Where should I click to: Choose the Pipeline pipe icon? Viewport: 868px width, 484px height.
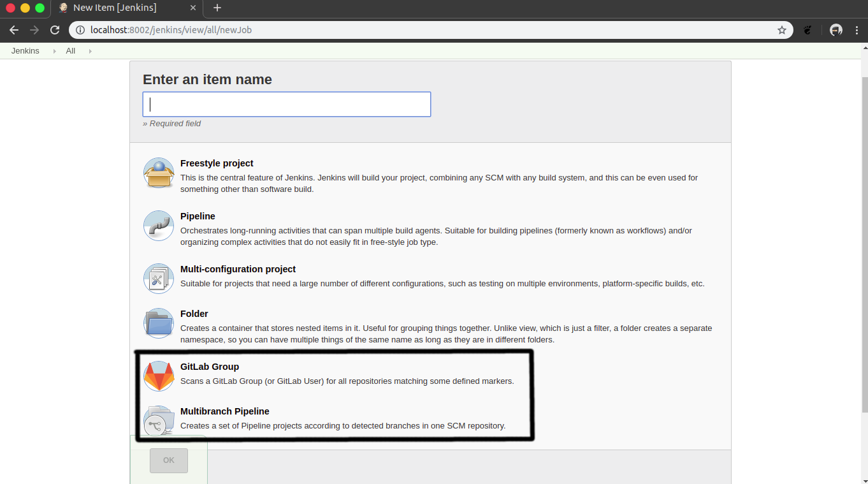159,226
